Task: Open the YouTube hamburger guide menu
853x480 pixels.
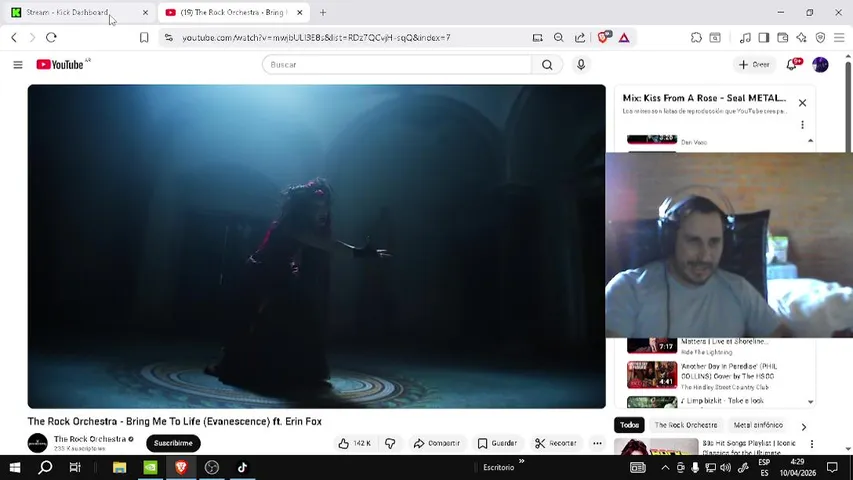Action: point(18,65)
